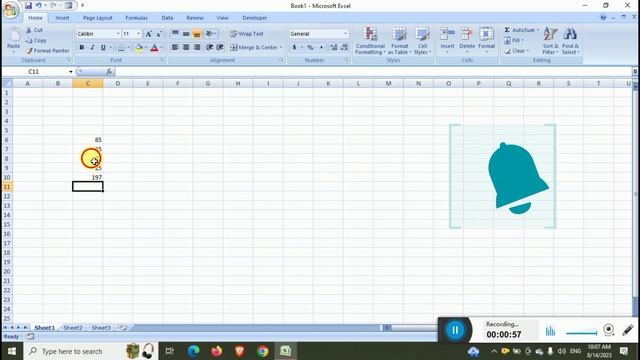Open Google Chrome from taskbar

262,351
